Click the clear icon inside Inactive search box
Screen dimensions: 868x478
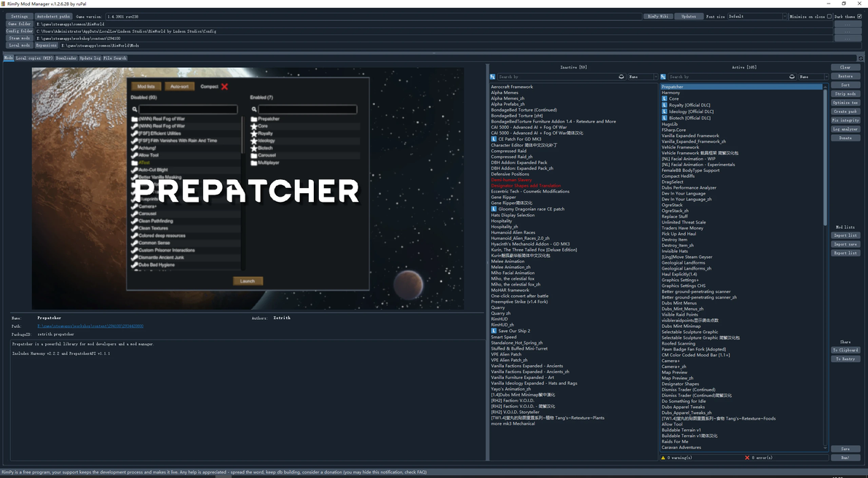tap(621, 77)
